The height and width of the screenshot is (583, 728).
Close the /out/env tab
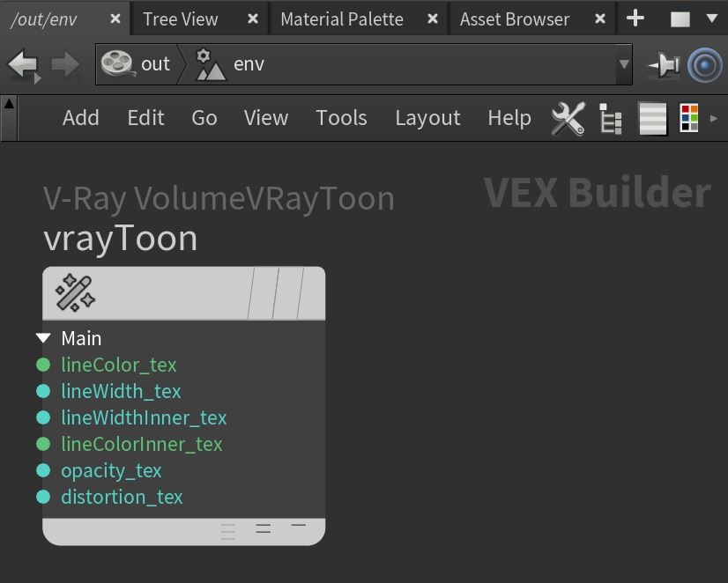pos(115,18)
